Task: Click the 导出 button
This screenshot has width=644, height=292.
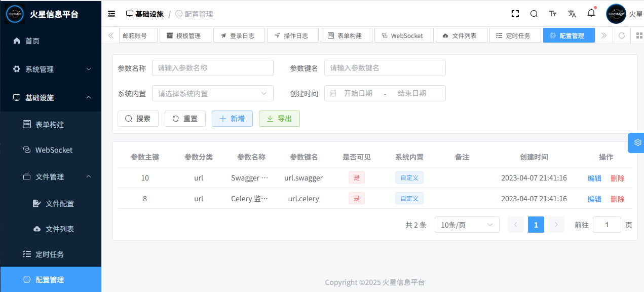Action: tap(279, 118)
